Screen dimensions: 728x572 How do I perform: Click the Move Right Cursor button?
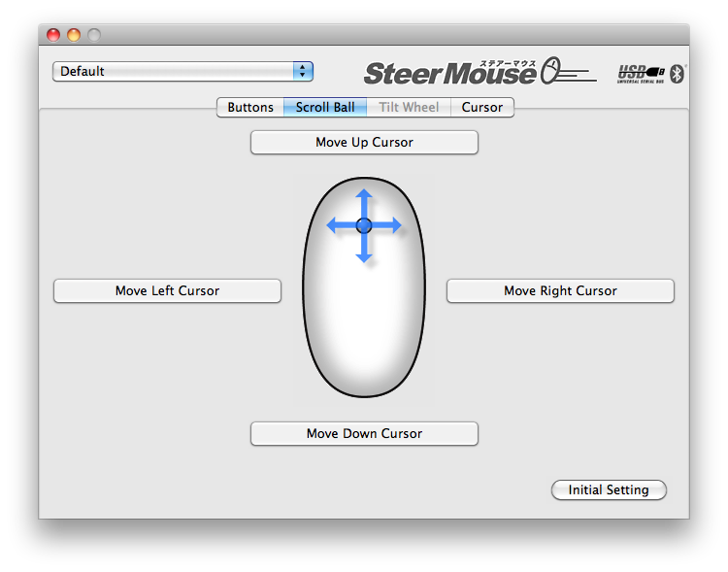click(x=560, y=291)
